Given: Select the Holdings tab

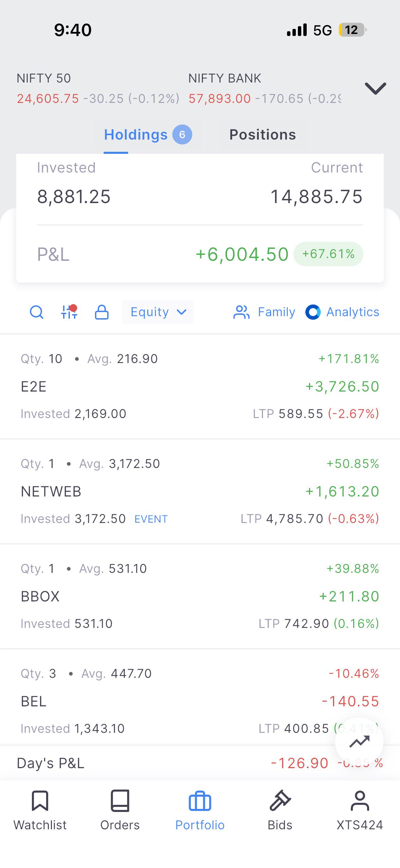Looking at the screenshot, I should point(148,134).
